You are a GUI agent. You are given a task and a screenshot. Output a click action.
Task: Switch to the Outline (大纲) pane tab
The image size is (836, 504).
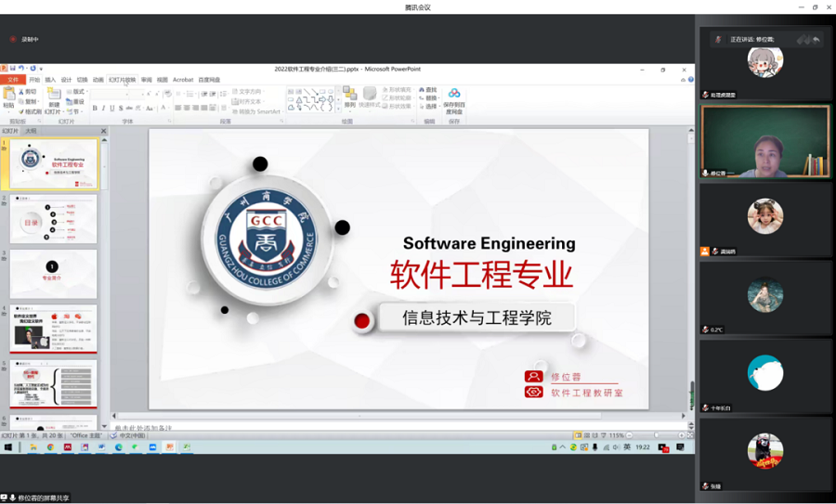pos(31,131)
